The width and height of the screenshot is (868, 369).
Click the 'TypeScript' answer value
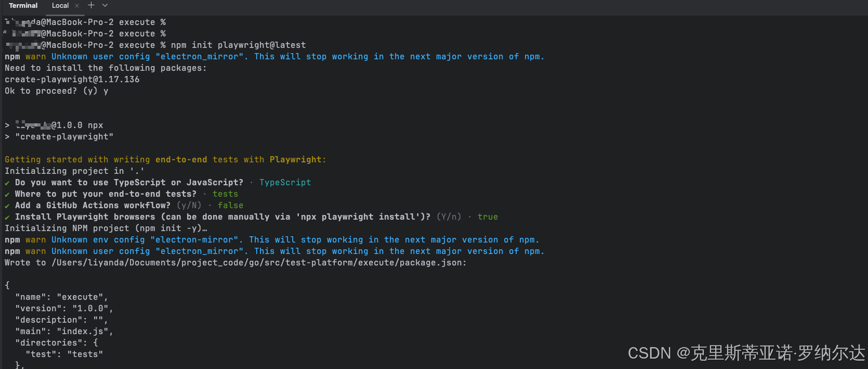[x=285, y=183]
